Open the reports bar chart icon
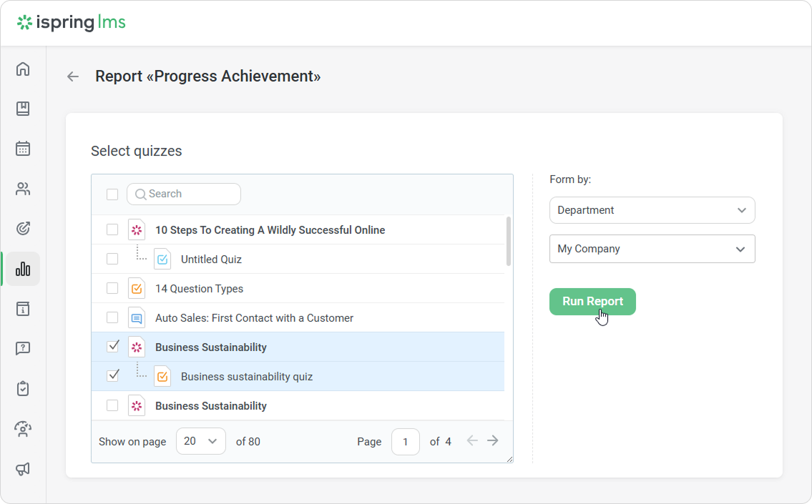The width and height of the screenshot is (812, 504). pyautogui.click(x=23, y=269)
